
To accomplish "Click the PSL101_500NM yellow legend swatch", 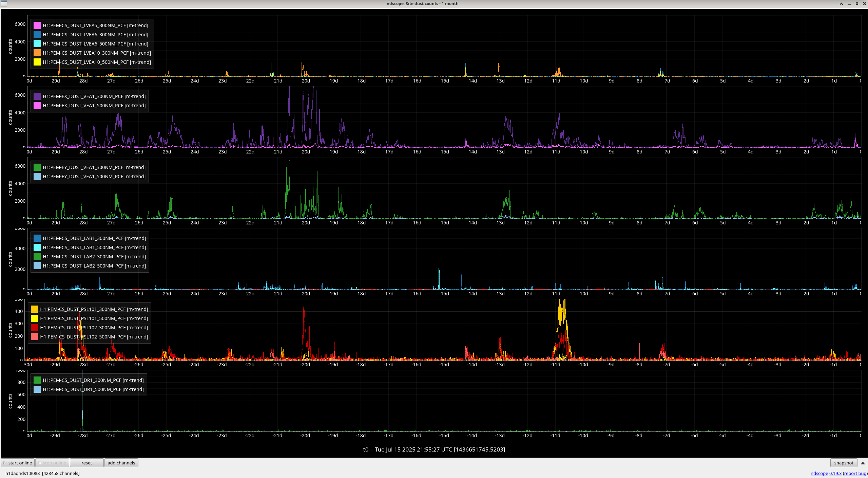I will tap(34, 318).
